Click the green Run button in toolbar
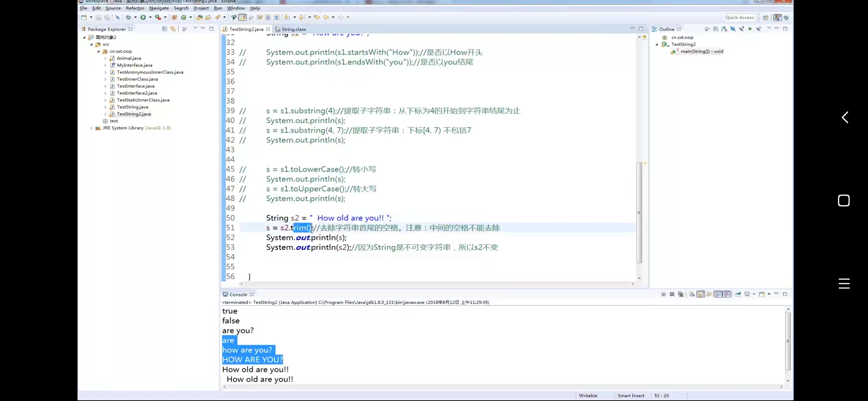The width and height of the screenshot is (868, 401). [143, 17]
